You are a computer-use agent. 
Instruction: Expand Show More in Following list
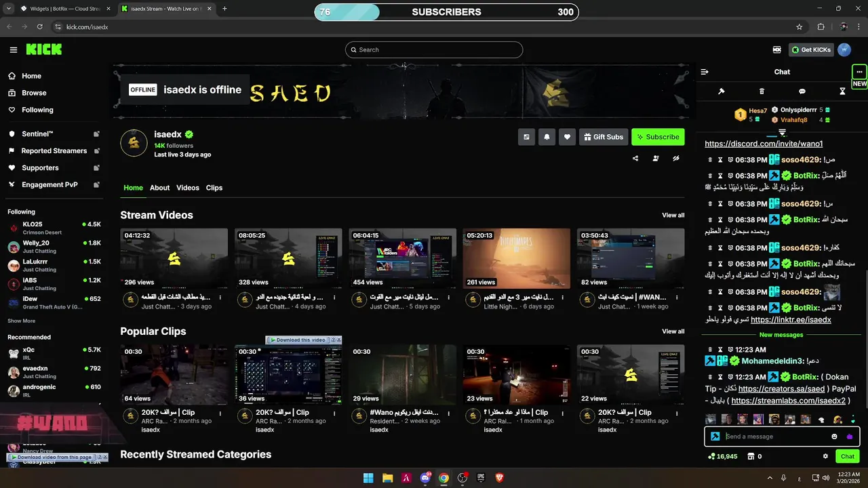coord(21,321)
